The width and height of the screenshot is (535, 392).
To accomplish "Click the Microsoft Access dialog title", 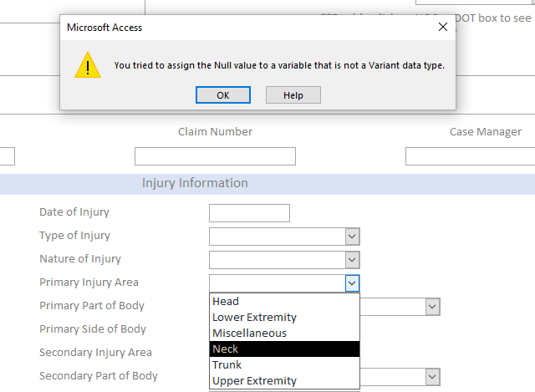I will [x=104, y=28].
